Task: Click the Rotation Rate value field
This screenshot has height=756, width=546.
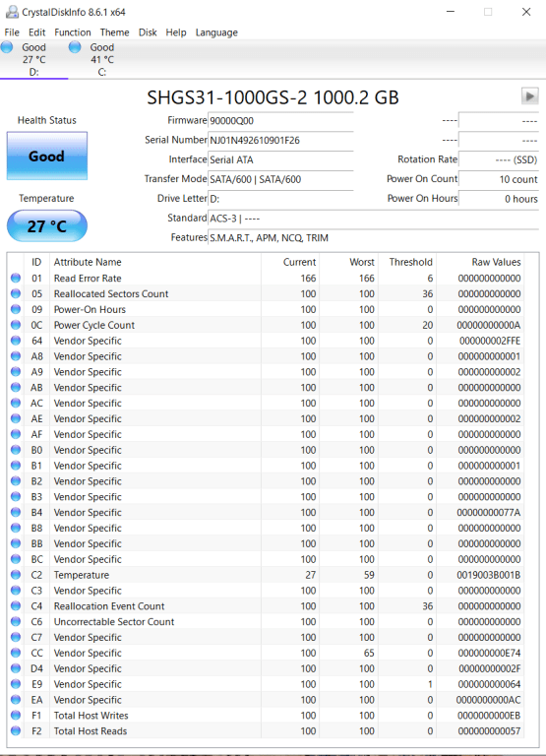Action: (499, 159)
